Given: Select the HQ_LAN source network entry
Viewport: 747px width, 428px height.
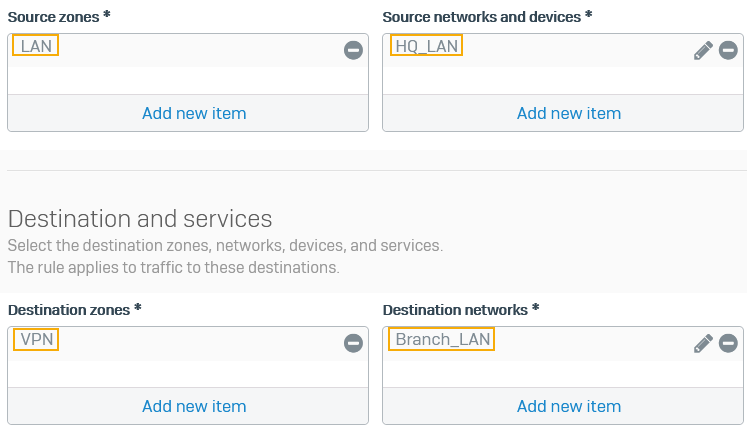Looking at the screenshot, I should 427,46.
